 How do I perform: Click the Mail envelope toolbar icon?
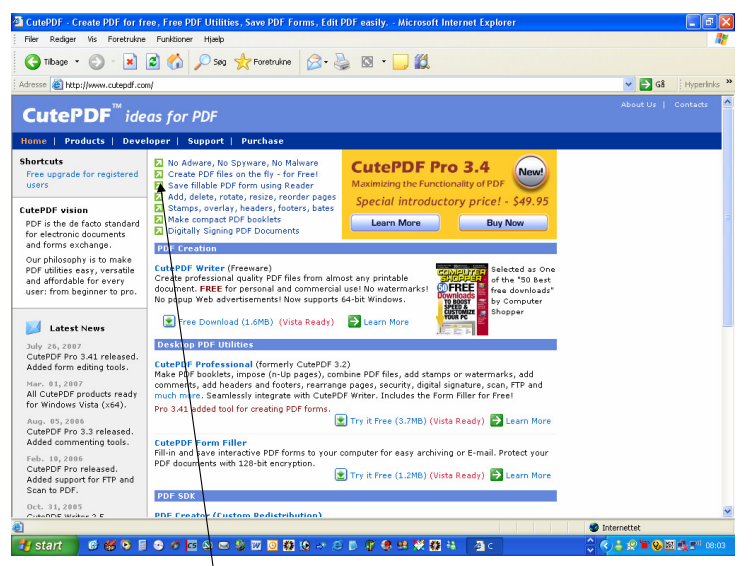314,62
